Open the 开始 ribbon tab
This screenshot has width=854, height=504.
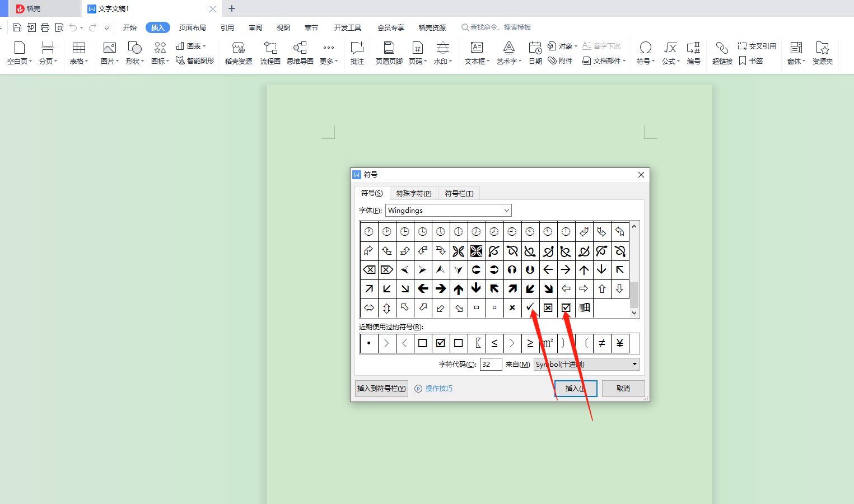(x=130, y=27)
